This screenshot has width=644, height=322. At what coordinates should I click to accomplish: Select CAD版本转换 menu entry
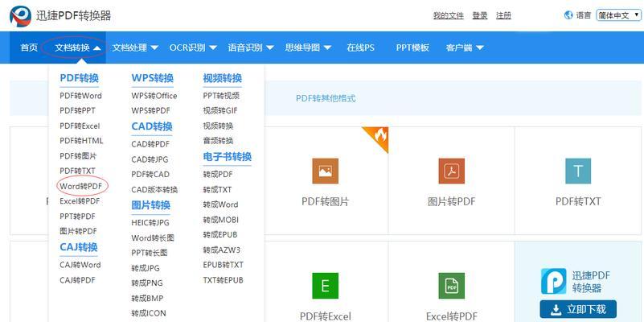click(x=154, y=190)
